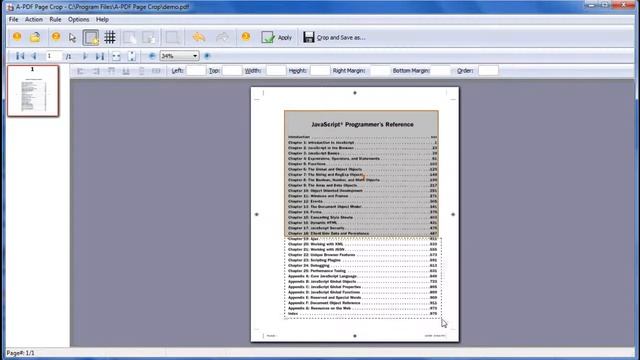
Task: Click the Order field
Action: pyautogui.click(x=488, y=71)
